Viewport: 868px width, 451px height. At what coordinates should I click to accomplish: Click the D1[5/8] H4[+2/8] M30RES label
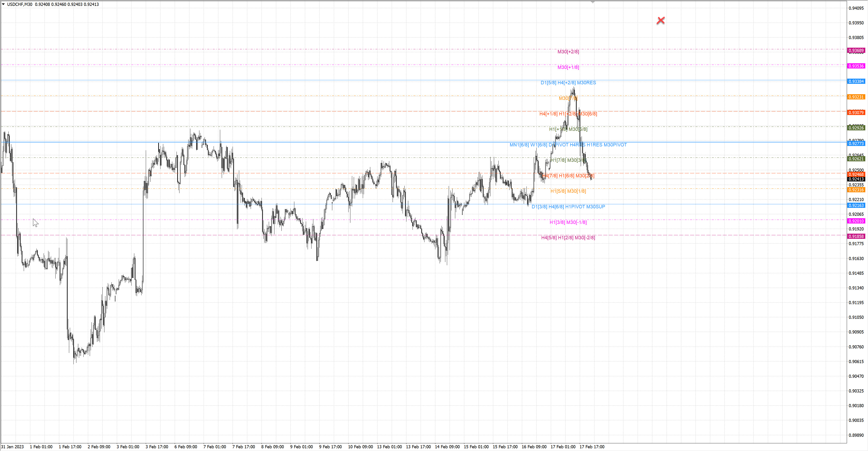pyautogui.click(x=568, y=82)
